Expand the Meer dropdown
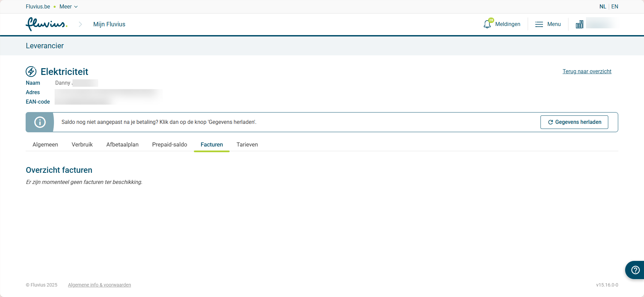The height and width of the screenshot is (297, 644). click(x=68, y=7)
